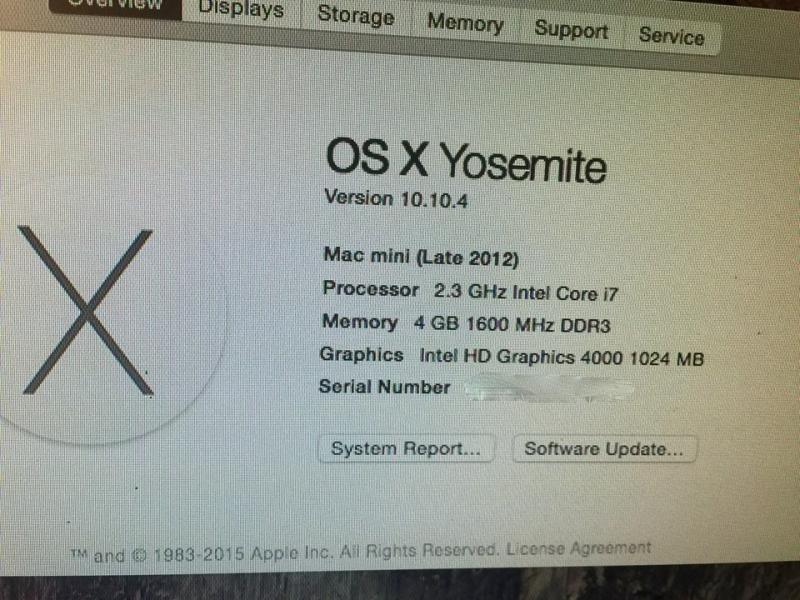The height and width of the screenshot is (600, 800).
Task: Click the Serial Number label
Action: pos(384,387)
